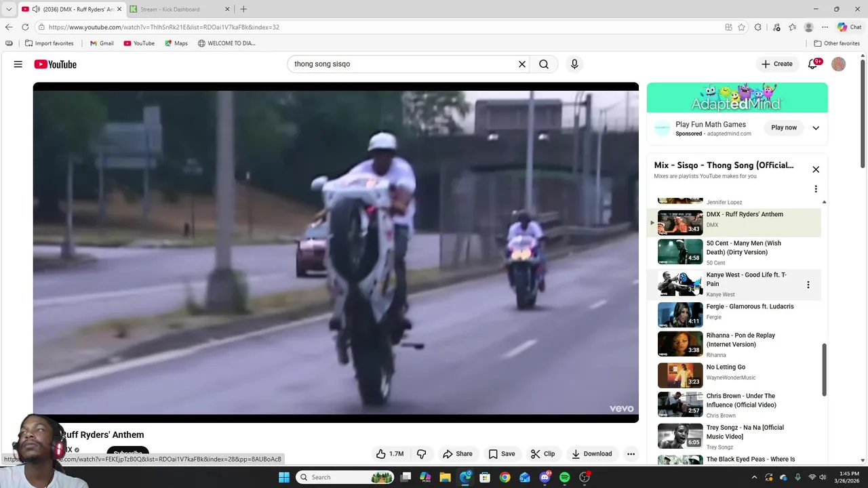Open the Windows Start menu

pyautogui.click(x=284, y=477)
